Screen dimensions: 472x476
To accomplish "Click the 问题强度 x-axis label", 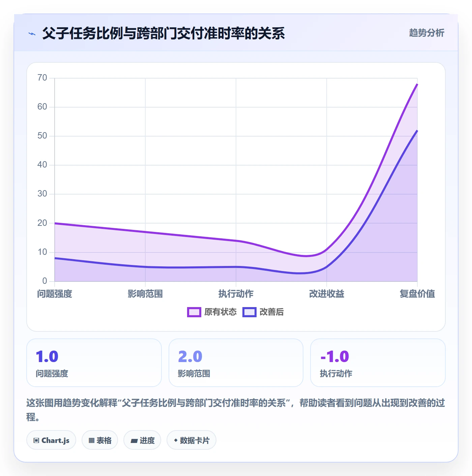I will pos(55,294).
